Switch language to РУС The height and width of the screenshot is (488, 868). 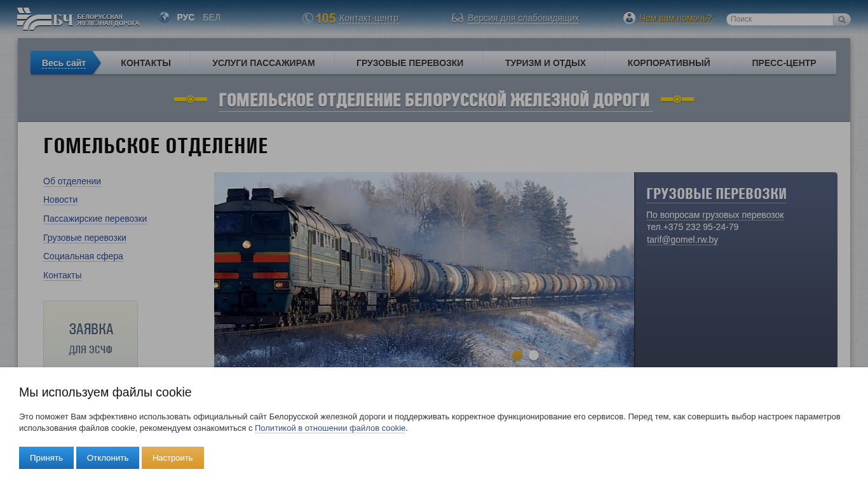point(186,17)
